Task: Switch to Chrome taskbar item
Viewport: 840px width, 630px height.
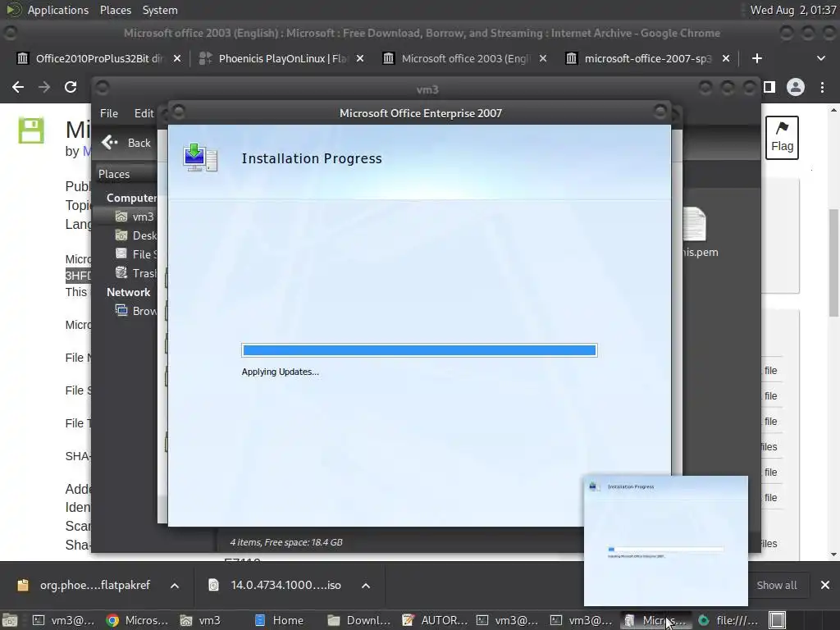Action: click(137, 620)
